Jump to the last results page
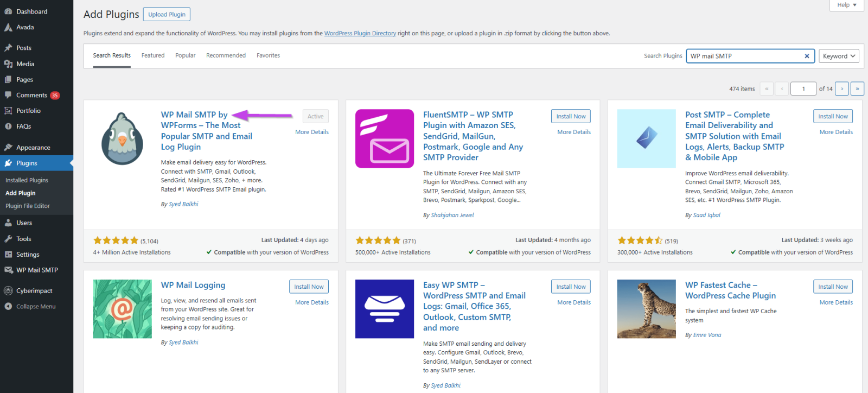868x393 pixels. point(857,88)
